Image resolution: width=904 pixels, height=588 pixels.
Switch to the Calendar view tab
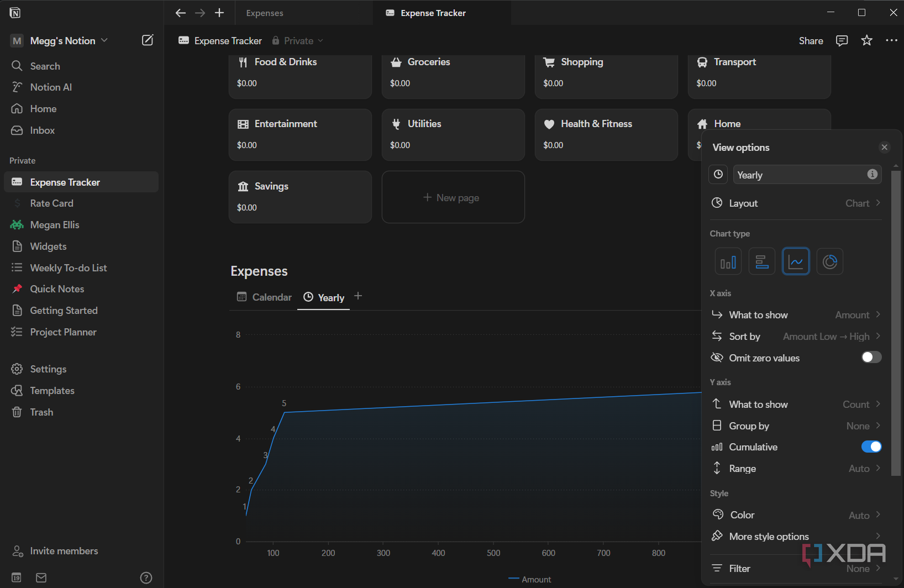pyautogui.click(x=264, y=297)
